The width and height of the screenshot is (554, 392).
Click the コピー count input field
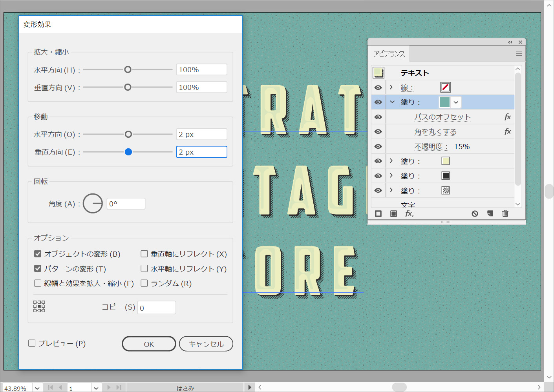pyautogui.click(x=156, y=308)
